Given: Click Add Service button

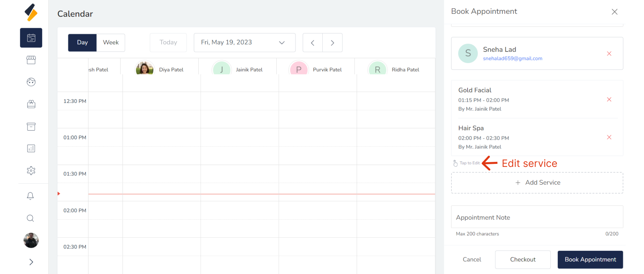Looking at the screenshot, I should click(x=537, y=183).
